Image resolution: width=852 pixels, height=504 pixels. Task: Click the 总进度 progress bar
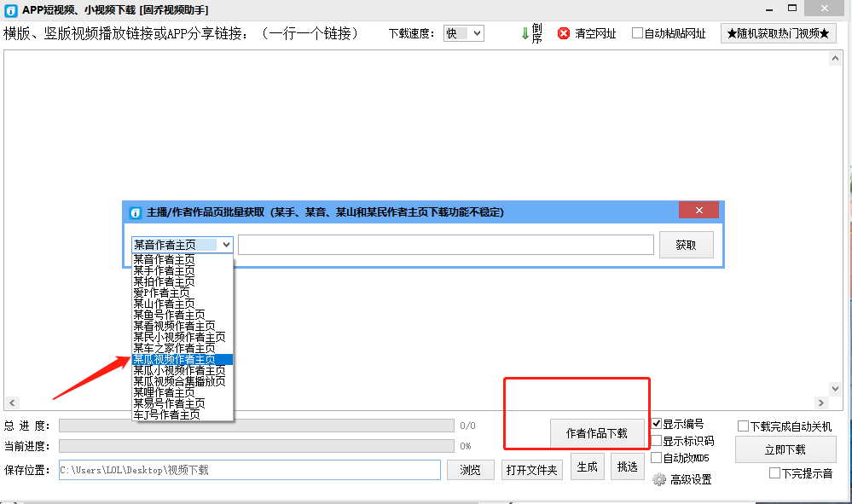click(x=257, y=426)
